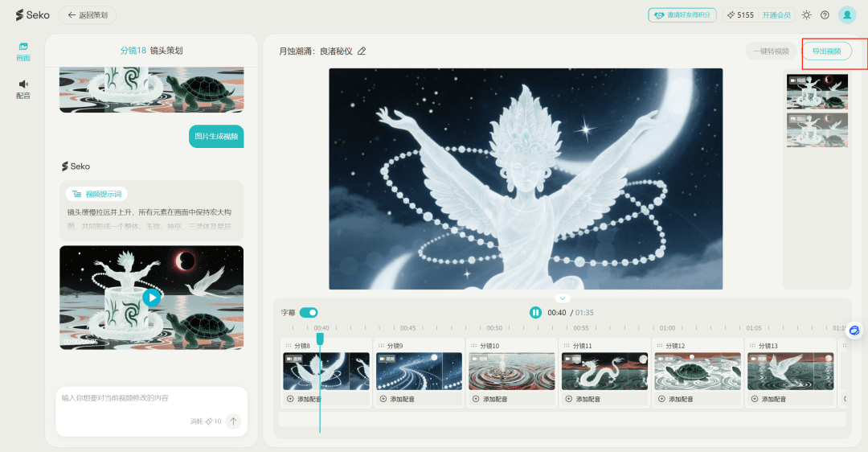Click the video prompt description text
The image size is (868, 452).
149,219
